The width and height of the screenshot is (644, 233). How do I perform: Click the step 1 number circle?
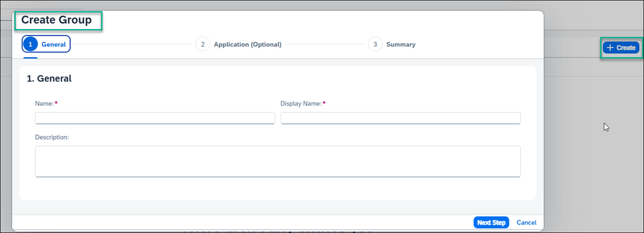point(31,45)
